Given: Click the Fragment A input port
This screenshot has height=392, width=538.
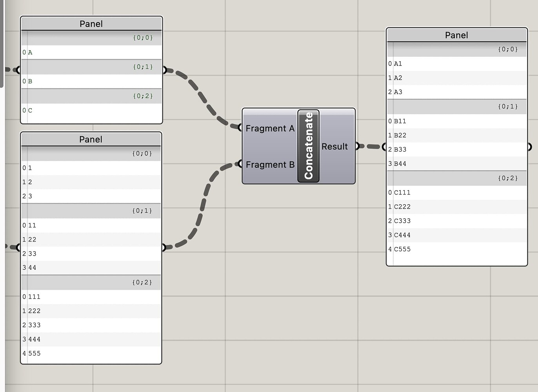Looking at the screenshot, I should tap(240, 127).
